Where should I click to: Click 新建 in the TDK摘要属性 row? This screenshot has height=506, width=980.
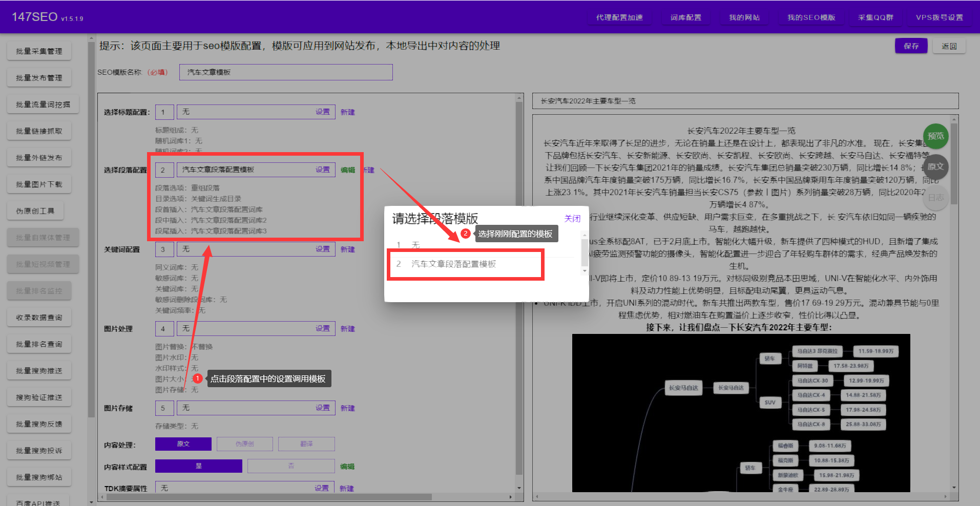[x=347, y=489]
